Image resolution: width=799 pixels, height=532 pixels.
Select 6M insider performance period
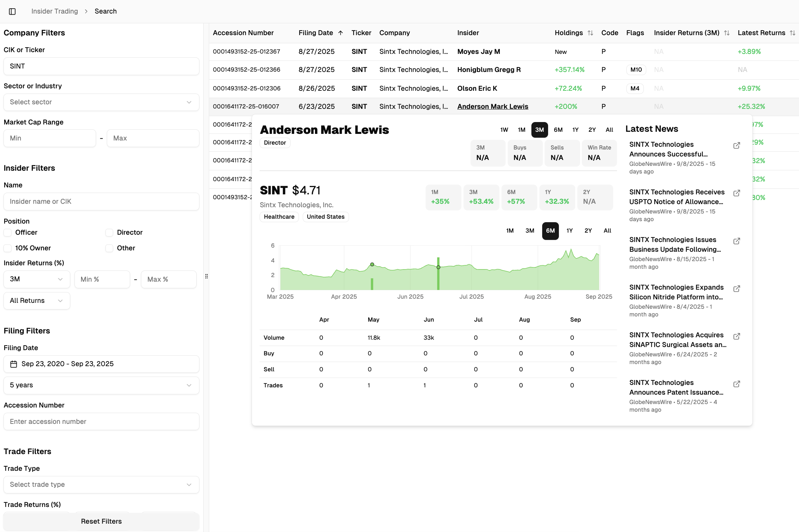(558, 130)
